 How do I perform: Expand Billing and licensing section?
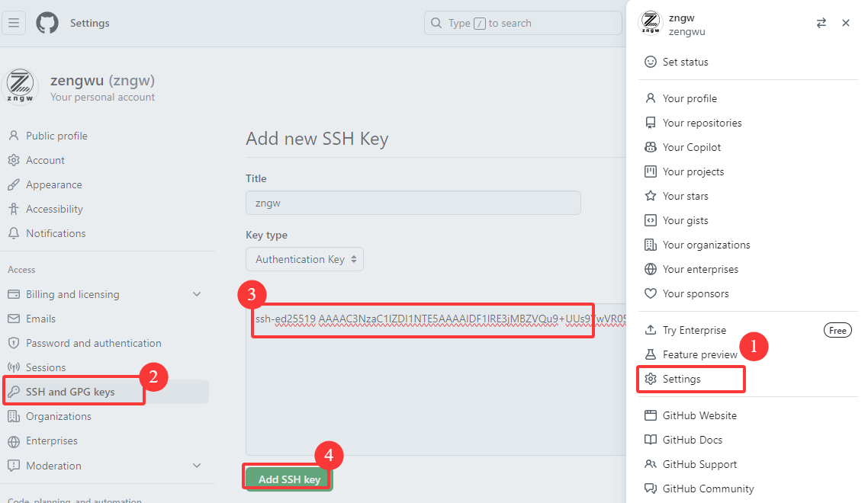(x=197, y=294)
